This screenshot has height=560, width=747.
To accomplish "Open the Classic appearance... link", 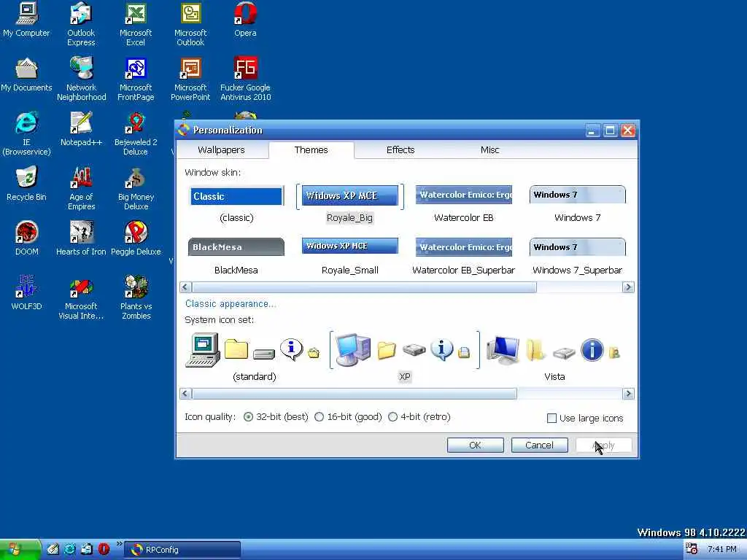I will tap(230, 304).
